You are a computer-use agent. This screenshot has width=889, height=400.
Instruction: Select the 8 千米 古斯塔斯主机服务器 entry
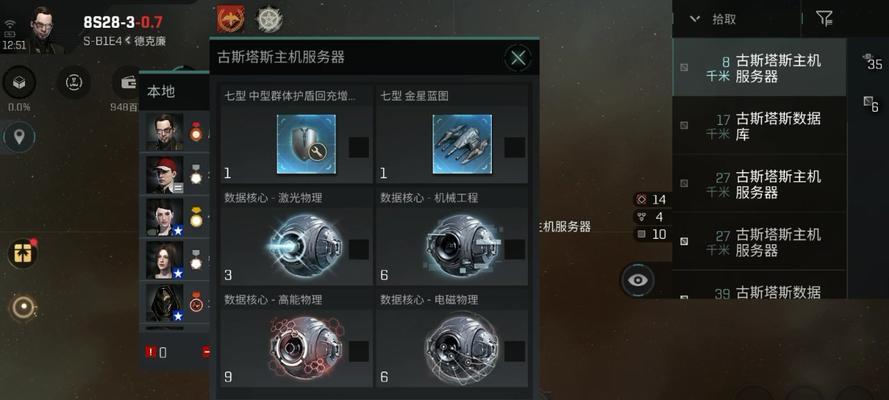759,68
